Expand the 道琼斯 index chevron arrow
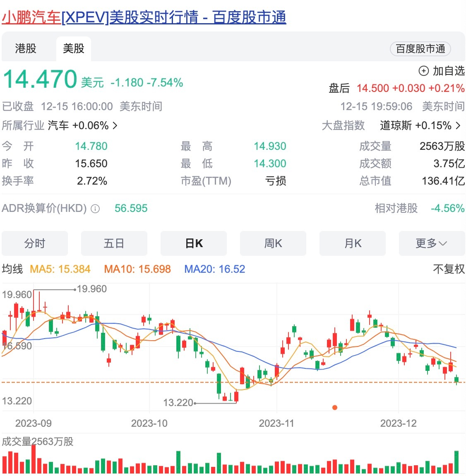The image size is (466, 476). [459, 125]
